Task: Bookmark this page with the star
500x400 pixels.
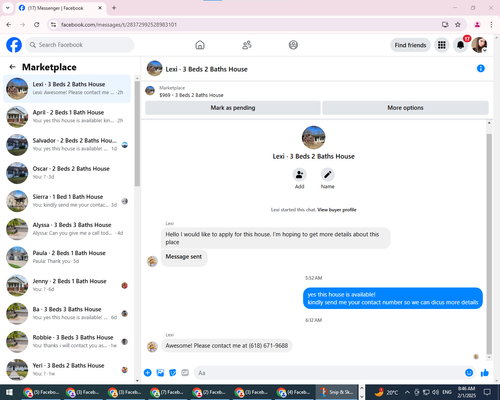Action: [x=458, y=25]
